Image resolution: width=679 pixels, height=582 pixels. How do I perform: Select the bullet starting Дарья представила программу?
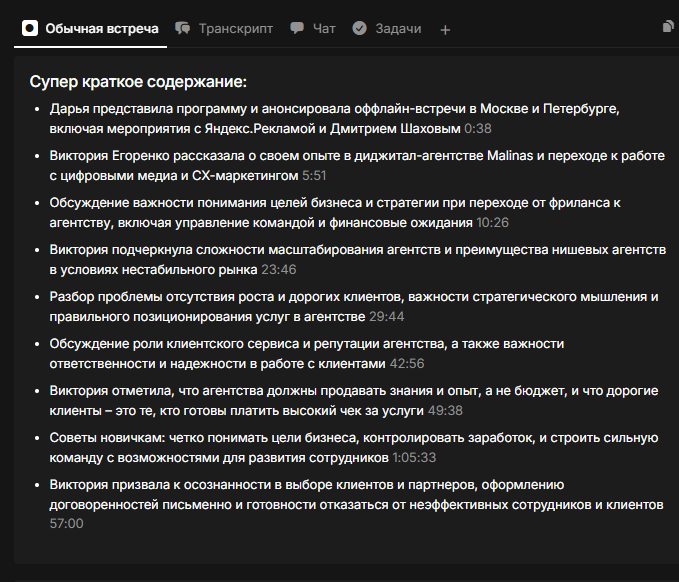point(334,119)
